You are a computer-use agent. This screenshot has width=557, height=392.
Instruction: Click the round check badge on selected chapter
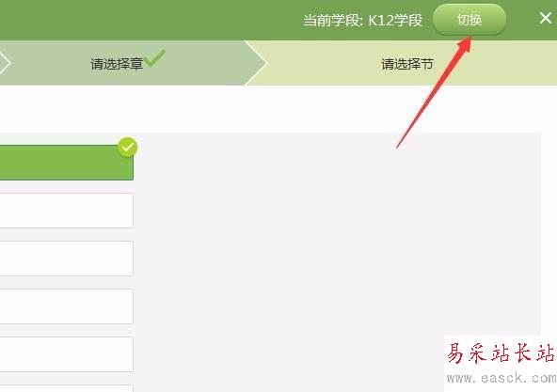128,147
